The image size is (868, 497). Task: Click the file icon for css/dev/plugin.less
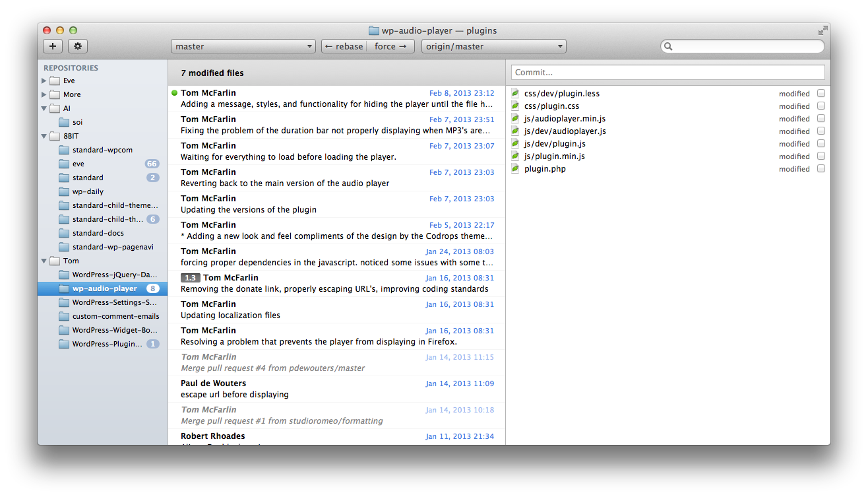click(x=516, y=94)
